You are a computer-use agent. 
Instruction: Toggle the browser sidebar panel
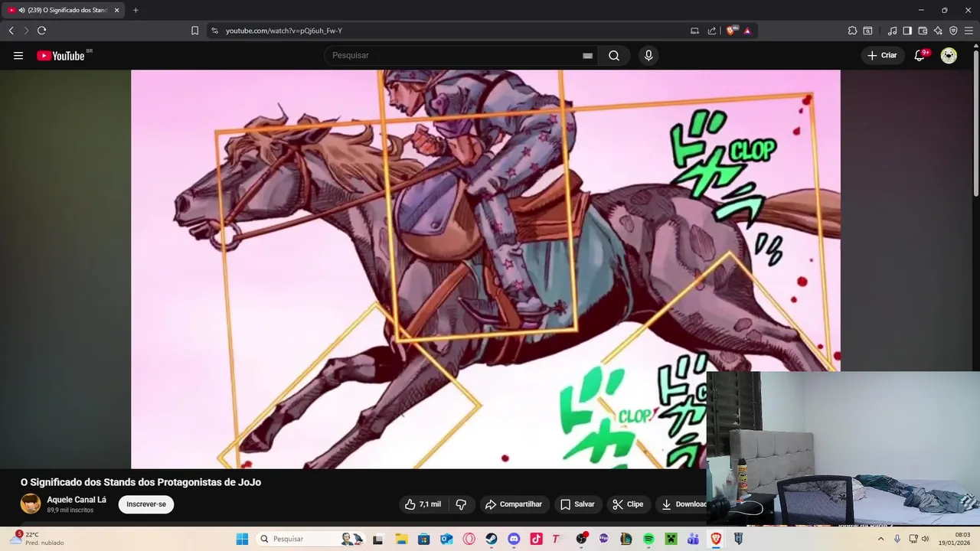tap(907, 31)
